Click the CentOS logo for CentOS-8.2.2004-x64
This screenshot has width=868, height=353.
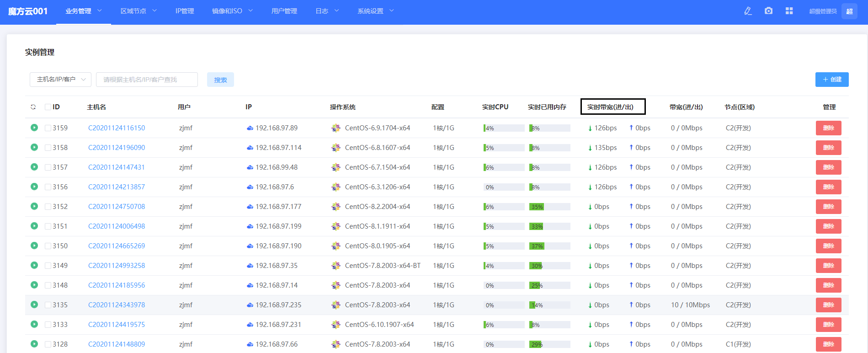(336, 207)
